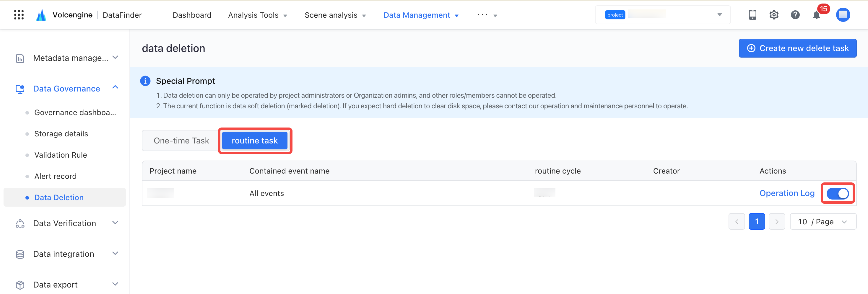Image resolution: width=868 pixels, height=294 pixels.
Task: Click the Data Governance sidebar icon
Action: [x=20, y=89]
